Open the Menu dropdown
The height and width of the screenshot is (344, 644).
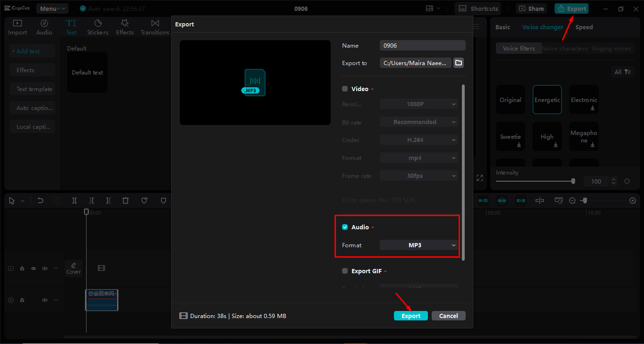[52, 9]
